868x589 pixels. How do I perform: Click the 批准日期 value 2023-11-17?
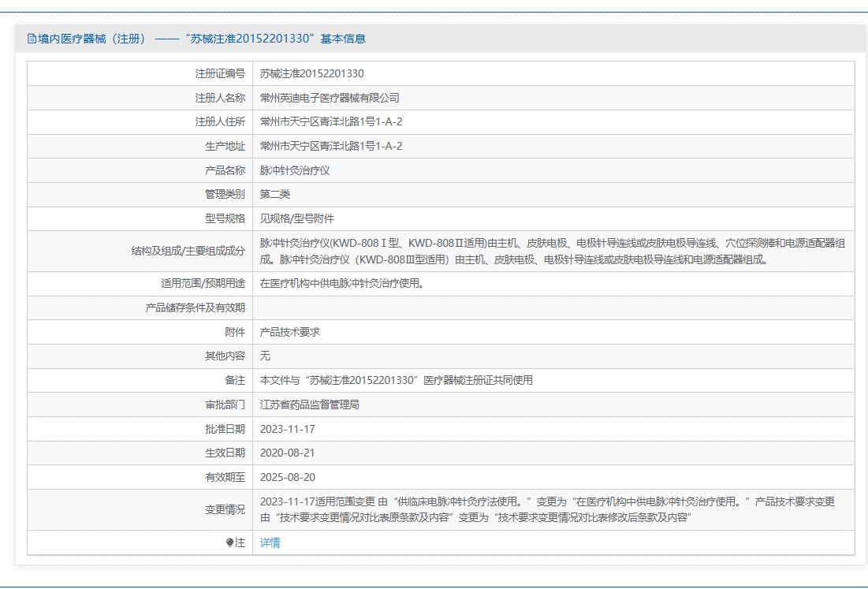287,429
